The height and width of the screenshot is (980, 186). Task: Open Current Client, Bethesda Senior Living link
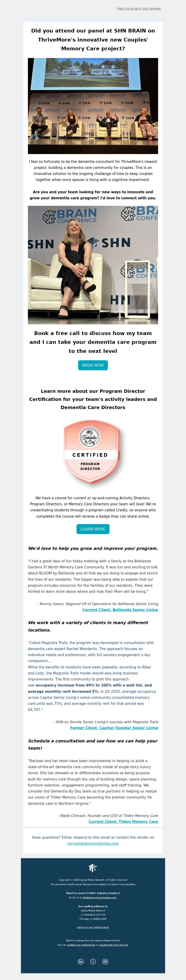pos(120,610)
